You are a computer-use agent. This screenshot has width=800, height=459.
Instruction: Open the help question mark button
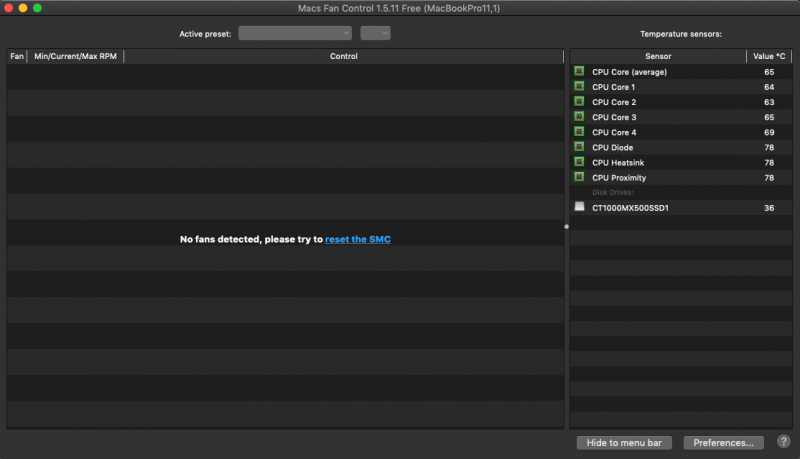tap(783, 442)
